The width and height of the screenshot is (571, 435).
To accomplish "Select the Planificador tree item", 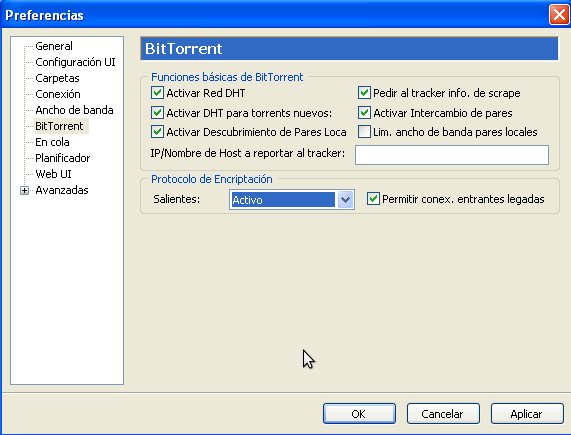I will [x=63, y=158].
